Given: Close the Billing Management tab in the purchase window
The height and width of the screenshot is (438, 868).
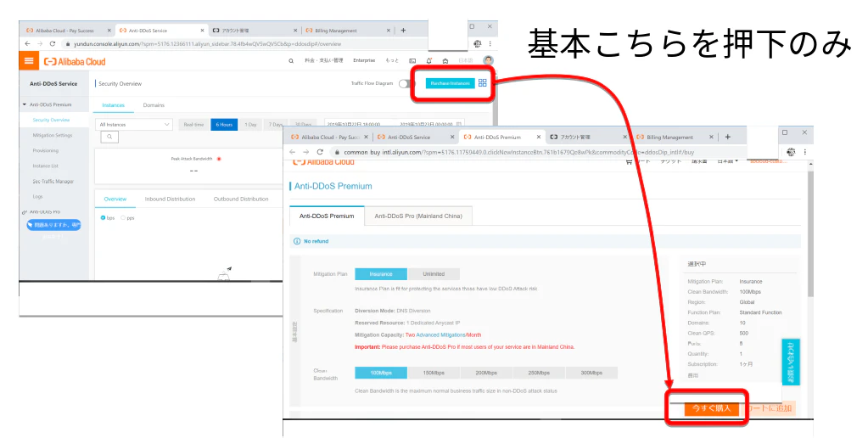Looking at the screenshot, I should (711, 137).
